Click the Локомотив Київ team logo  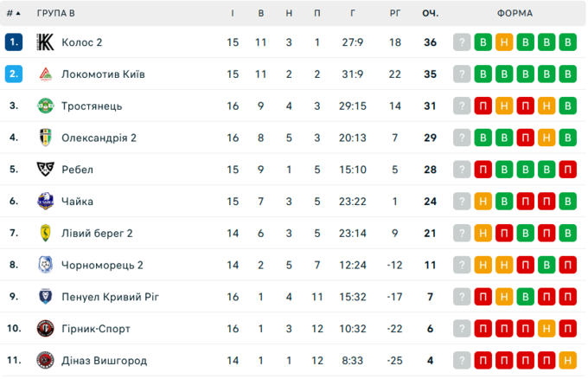[x=46, y=74]
